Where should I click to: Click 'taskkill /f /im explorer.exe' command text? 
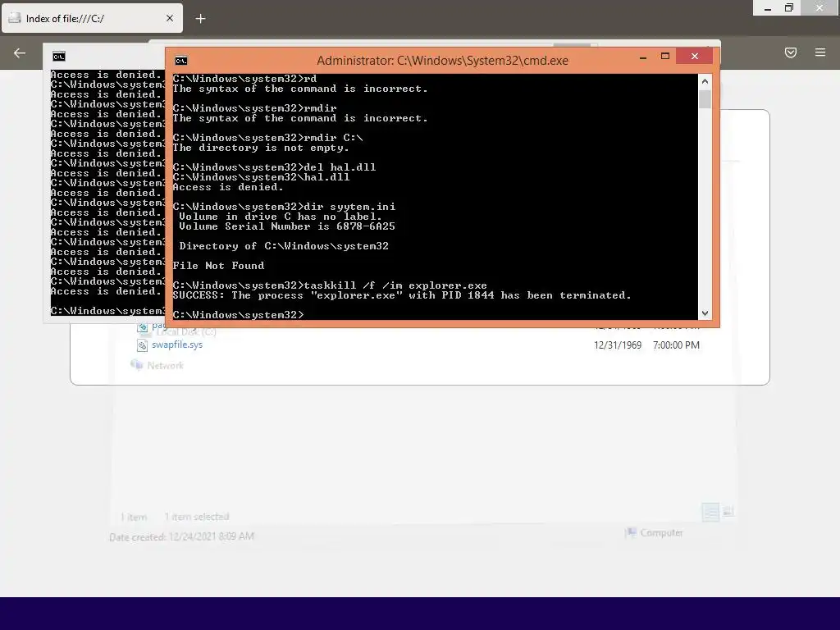395,285
